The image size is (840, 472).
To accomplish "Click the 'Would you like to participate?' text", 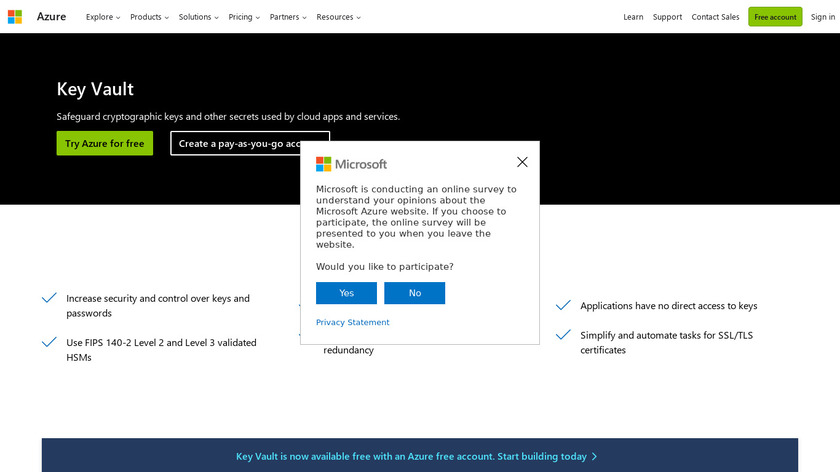I will click(385, 266).
